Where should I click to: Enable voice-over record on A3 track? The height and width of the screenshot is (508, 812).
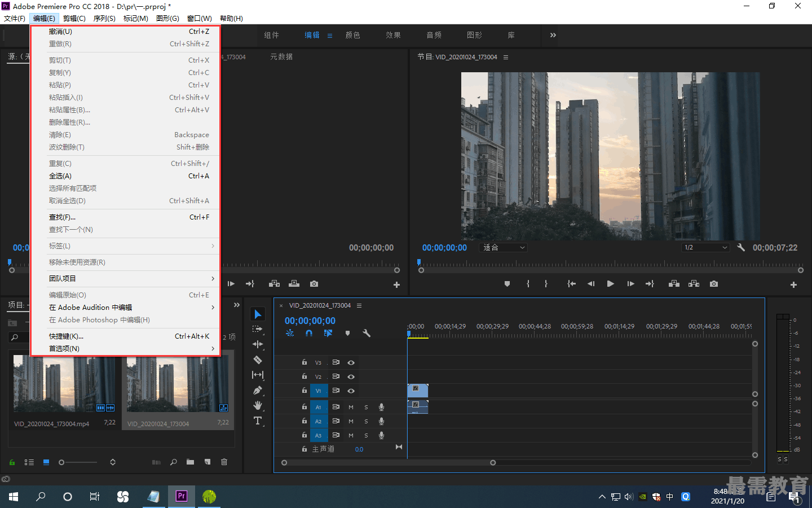382,435
